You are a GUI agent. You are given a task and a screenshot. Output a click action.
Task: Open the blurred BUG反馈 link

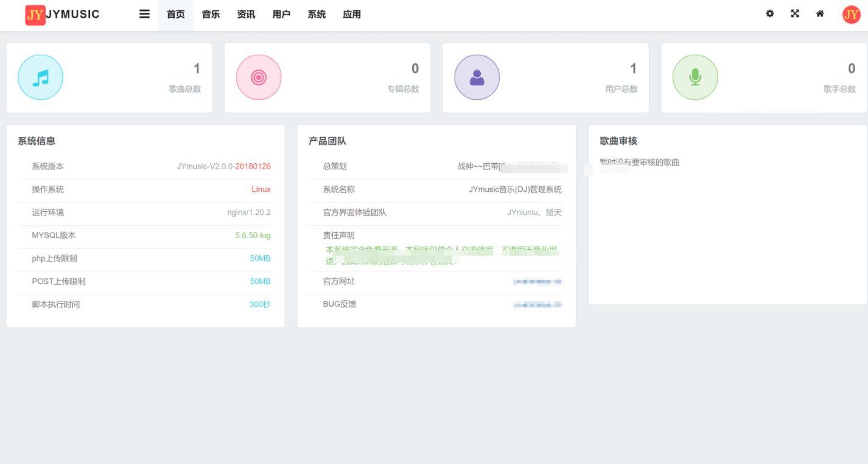pos(538,304)
